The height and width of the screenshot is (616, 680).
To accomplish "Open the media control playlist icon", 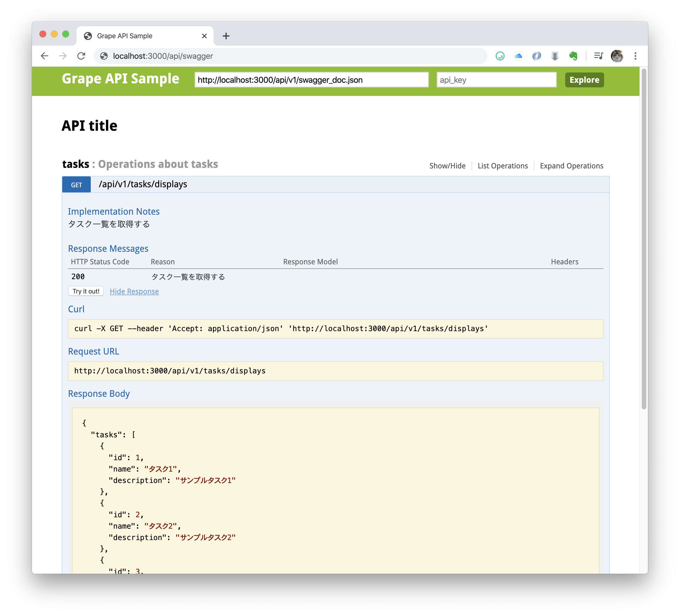I will [x=598, y=56].
